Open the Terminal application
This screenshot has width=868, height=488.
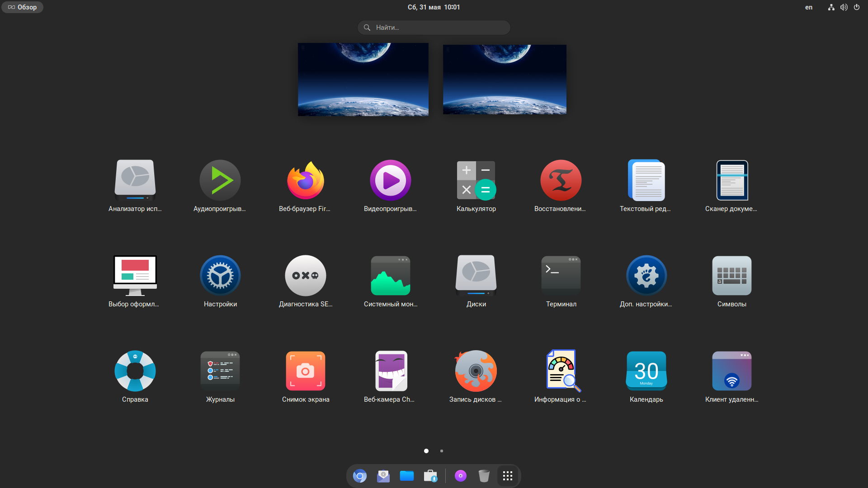pyautogui.click(x=561, y=276)
